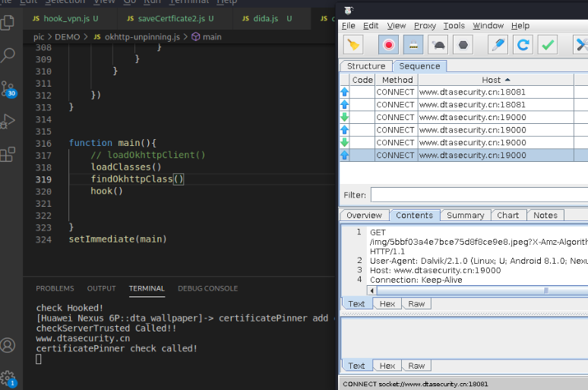Open the PROBLEMS panel tab
Image resolution: width=588 pixels, height=390 pixels.
[55, 288]
